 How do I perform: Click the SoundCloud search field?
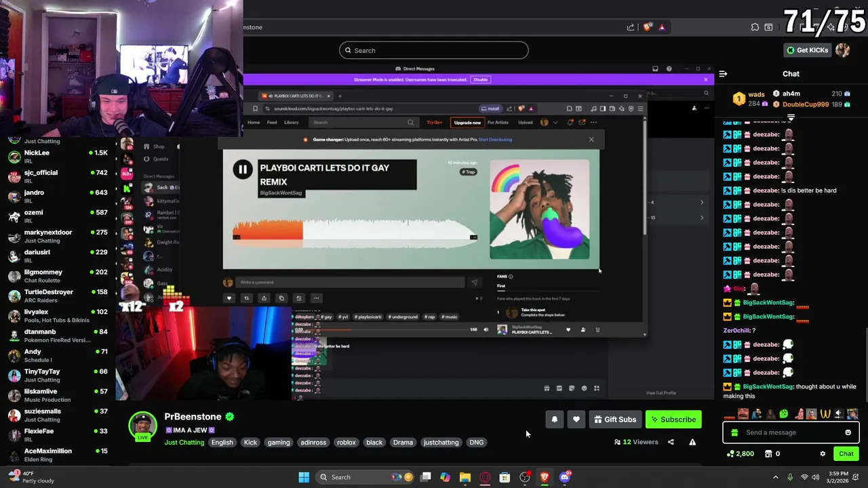363,123
